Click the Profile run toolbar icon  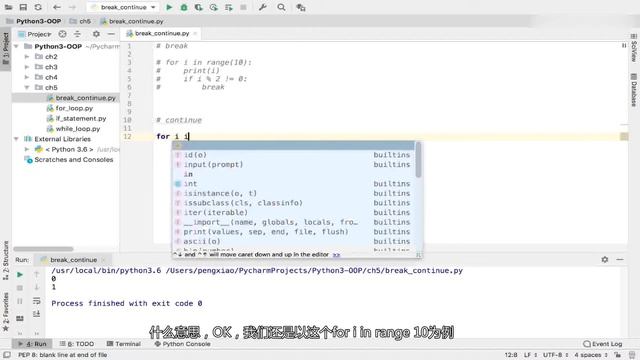pos(213,7)
